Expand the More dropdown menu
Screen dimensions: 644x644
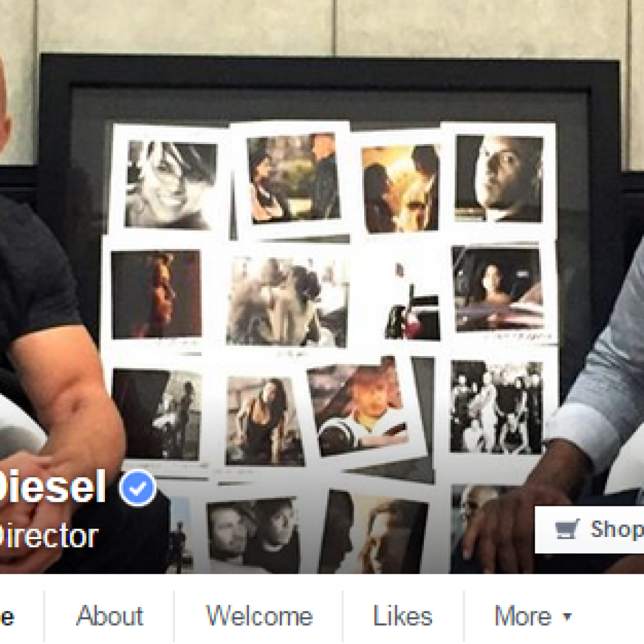point(533,616)
